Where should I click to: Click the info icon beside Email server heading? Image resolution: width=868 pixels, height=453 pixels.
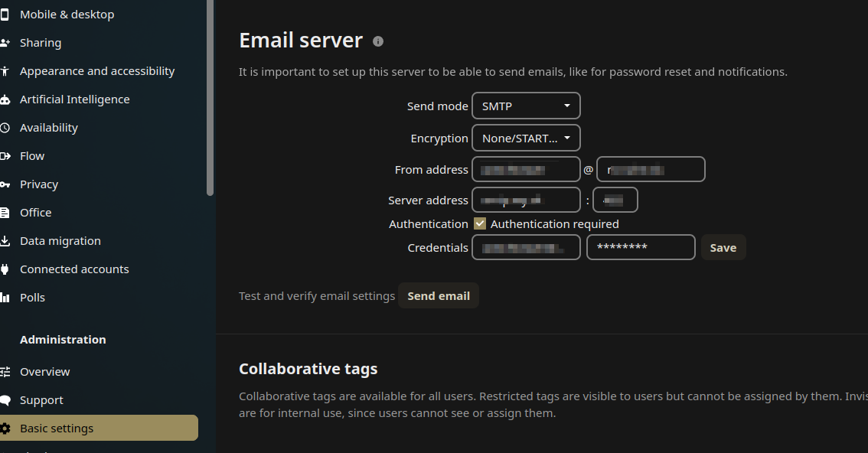pyautogui.click(x=377, y=41)
